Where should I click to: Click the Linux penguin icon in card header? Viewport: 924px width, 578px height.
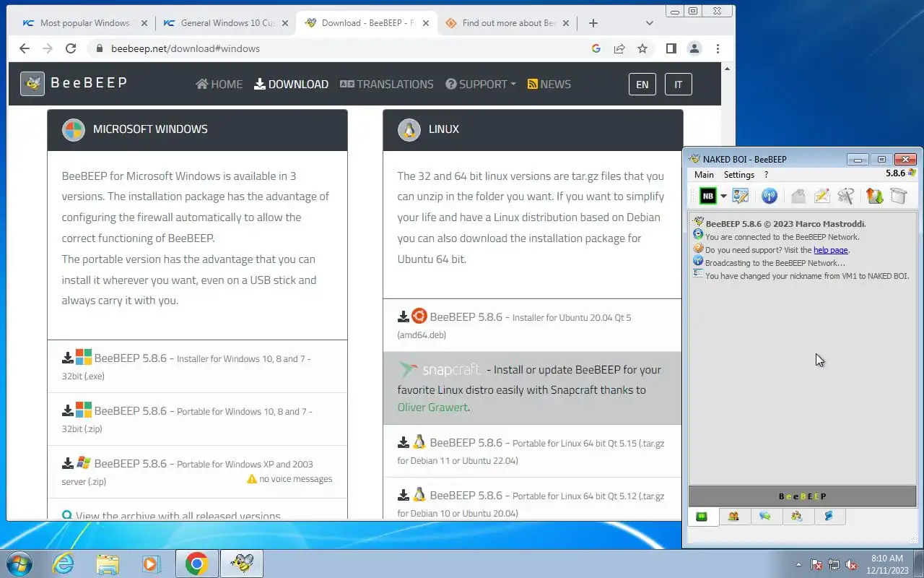coord(409,130)
